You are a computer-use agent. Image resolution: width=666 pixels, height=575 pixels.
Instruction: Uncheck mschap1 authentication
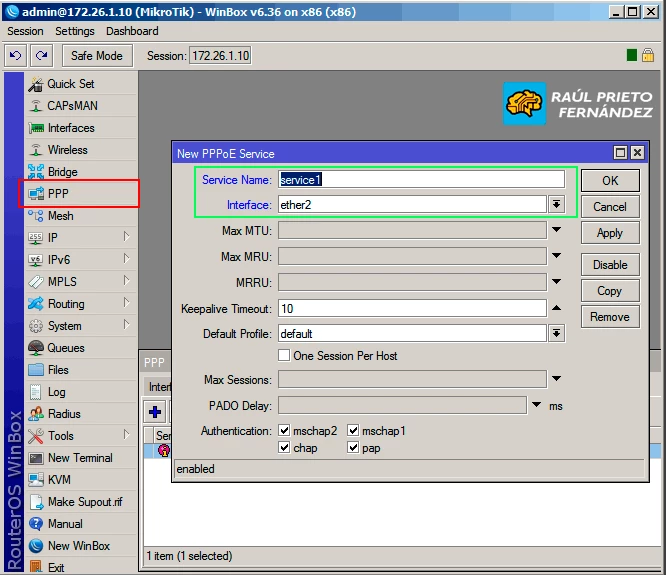[x=353, y=431]
